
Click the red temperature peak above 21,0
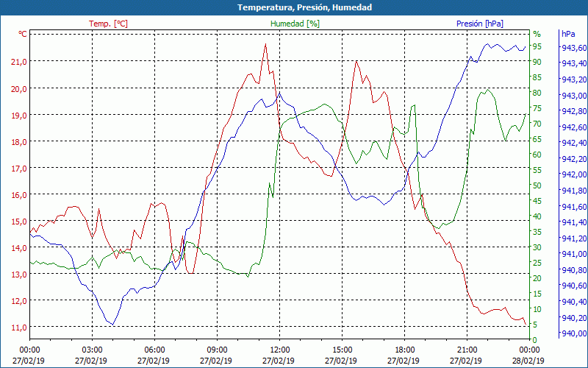tap(265, 44)
